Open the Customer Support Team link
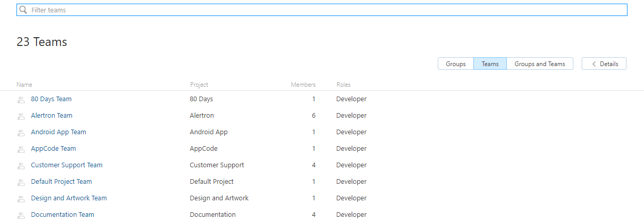 pyautogui.click(x=67, y=165)
